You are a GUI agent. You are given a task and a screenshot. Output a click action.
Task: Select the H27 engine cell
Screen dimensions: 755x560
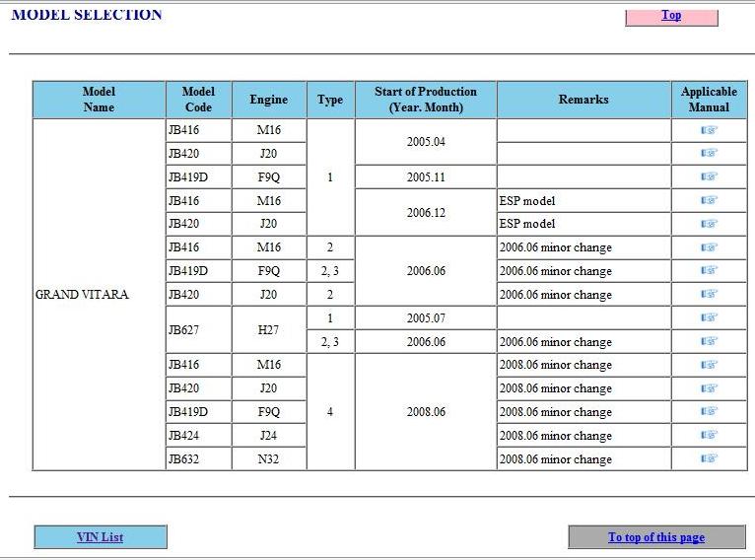[269, 330]
